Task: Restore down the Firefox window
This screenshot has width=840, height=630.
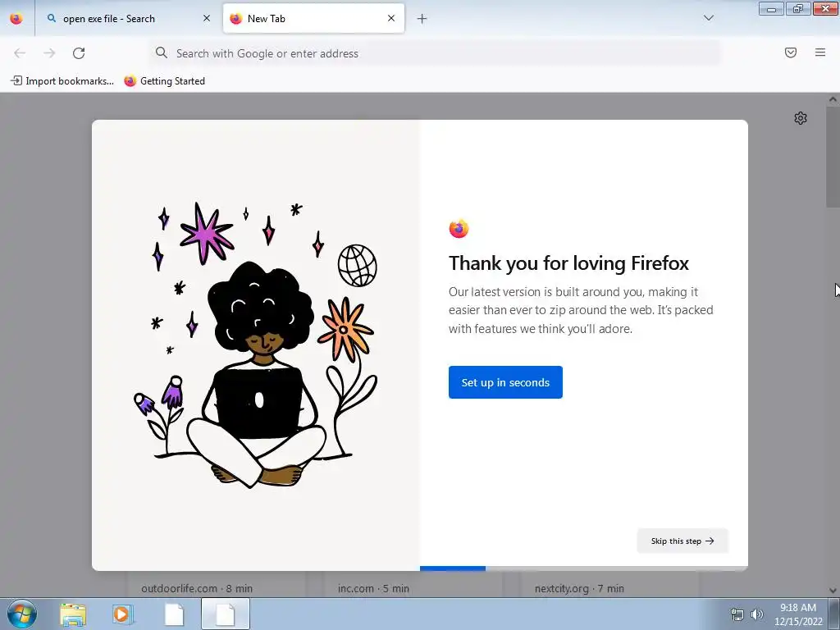Action: click(798, 8)
